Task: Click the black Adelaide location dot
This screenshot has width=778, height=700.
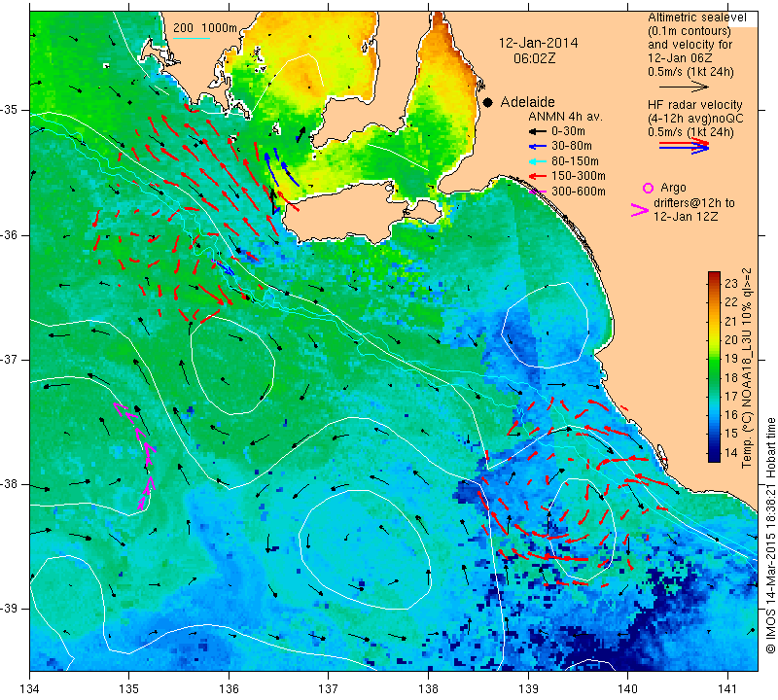Action: coord(488,103)
